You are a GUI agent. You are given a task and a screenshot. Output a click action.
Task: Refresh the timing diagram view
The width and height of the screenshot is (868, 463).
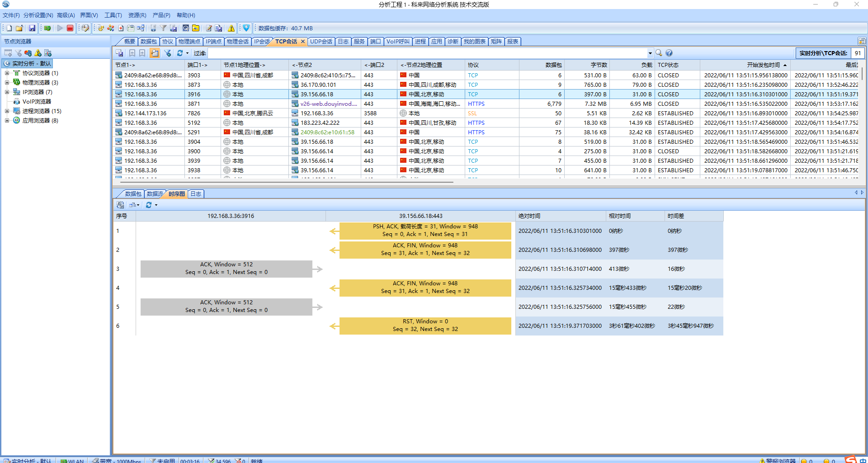[x=149, y=205]
